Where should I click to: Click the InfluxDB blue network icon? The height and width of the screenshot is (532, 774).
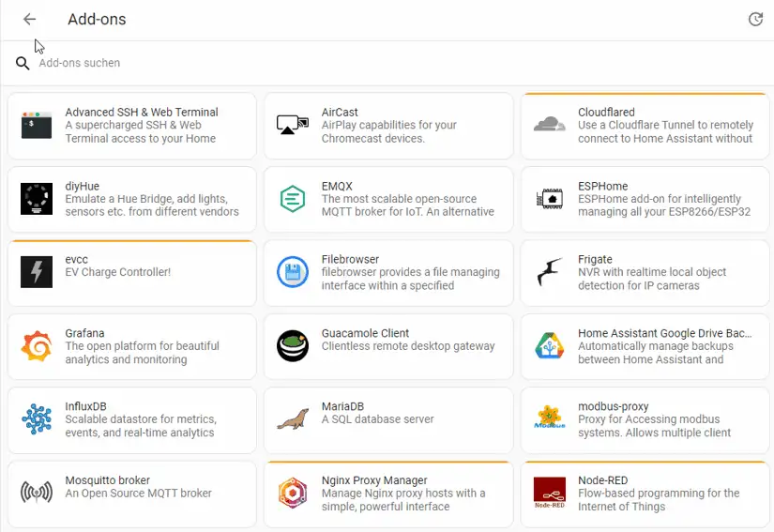pyautogui.click(x=37, y=419)
